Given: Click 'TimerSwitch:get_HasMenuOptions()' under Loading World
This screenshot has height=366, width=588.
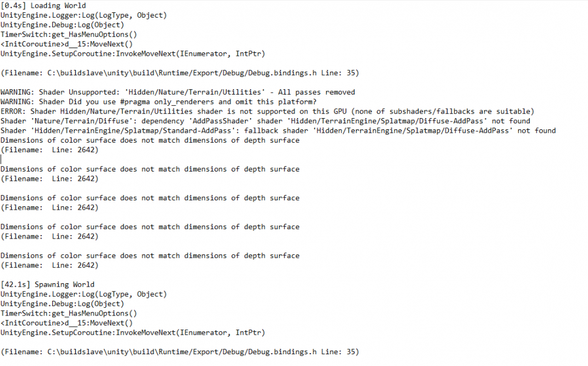Looking at the screenshot, I should click(x=69, y=35).
